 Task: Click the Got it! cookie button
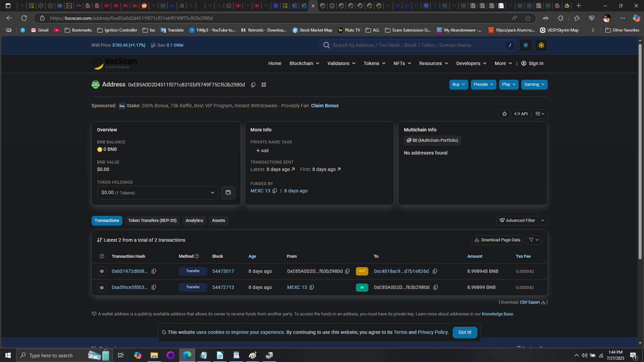coord(465,332)
